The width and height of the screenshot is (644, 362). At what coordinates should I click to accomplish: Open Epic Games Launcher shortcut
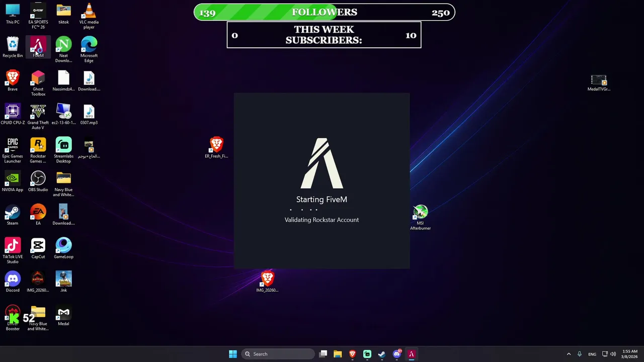pyautogui.click(x=13, y=150)
